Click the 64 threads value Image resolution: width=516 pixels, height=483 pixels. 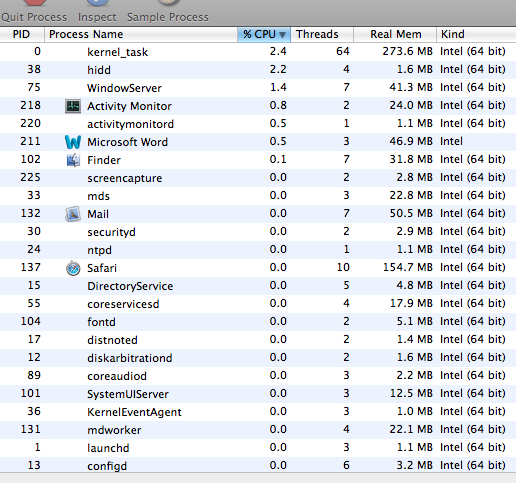[x=343, y=51]
